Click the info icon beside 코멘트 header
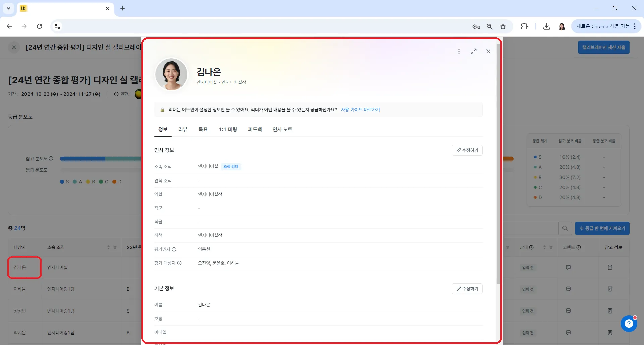Screen dimensions: 644x345 [579, 247]
